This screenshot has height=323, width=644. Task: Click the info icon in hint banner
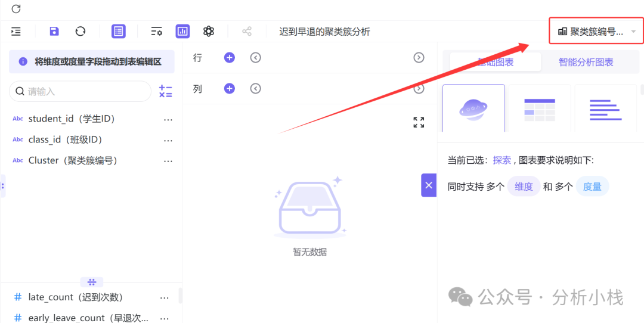click(23, 61)
